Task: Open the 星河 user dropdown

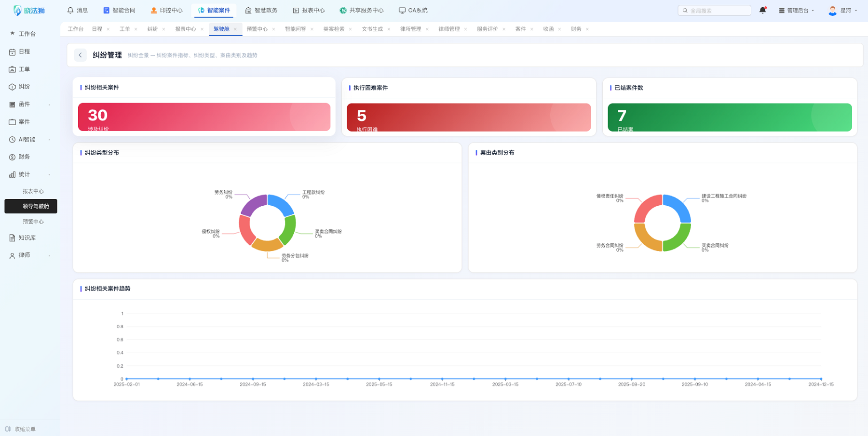Action: (x=842, y=10)
